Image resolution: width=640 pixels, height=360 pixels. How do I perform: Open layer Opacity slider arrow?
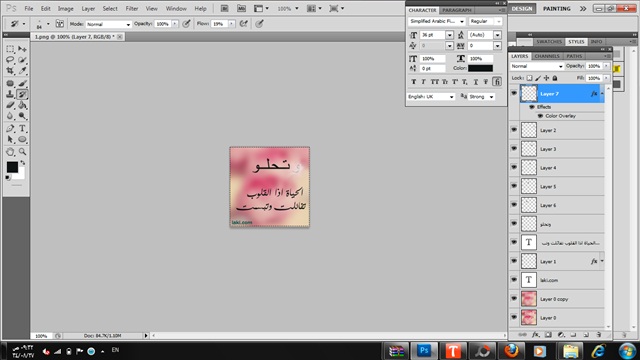tap(606, 66)
